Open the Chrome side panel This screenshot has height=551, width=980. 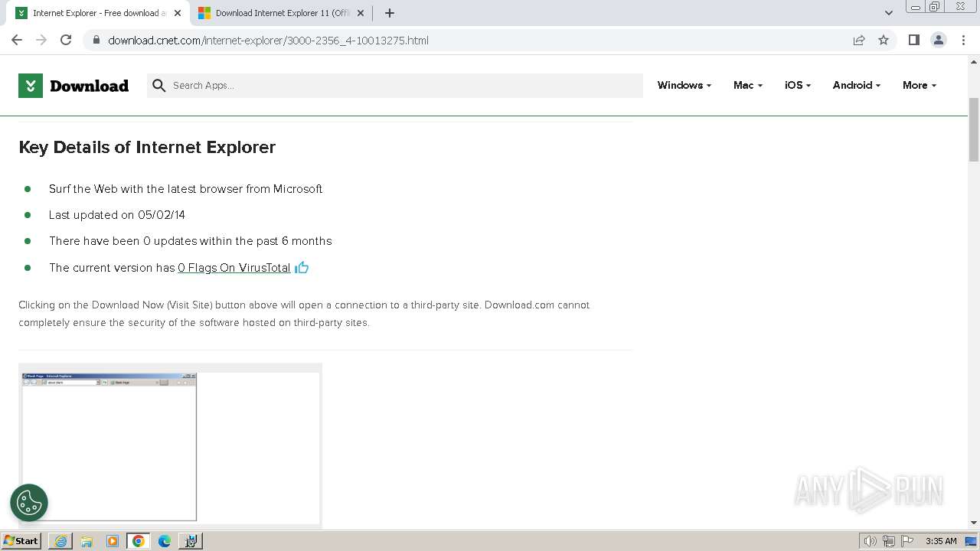pos(913,40)
